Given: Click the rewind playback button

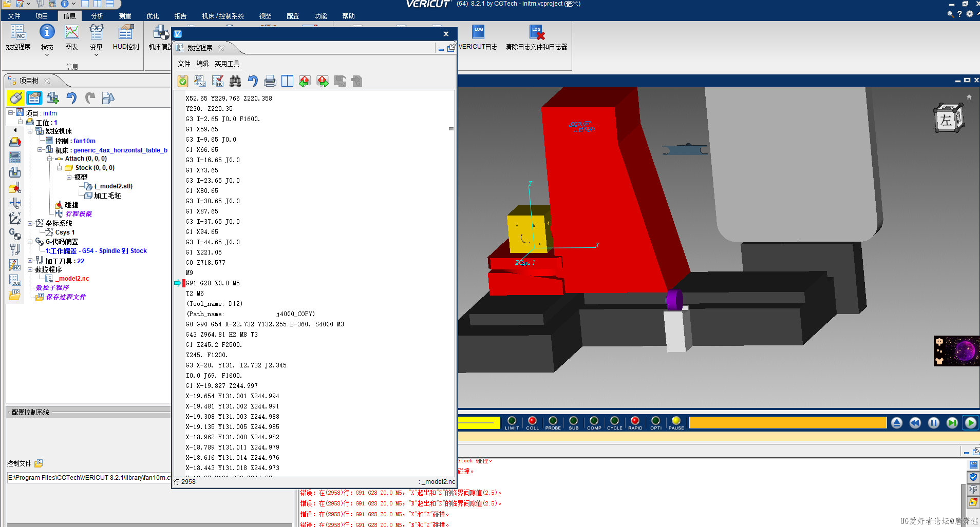Looking at the screenshot, I should [915, 423].
